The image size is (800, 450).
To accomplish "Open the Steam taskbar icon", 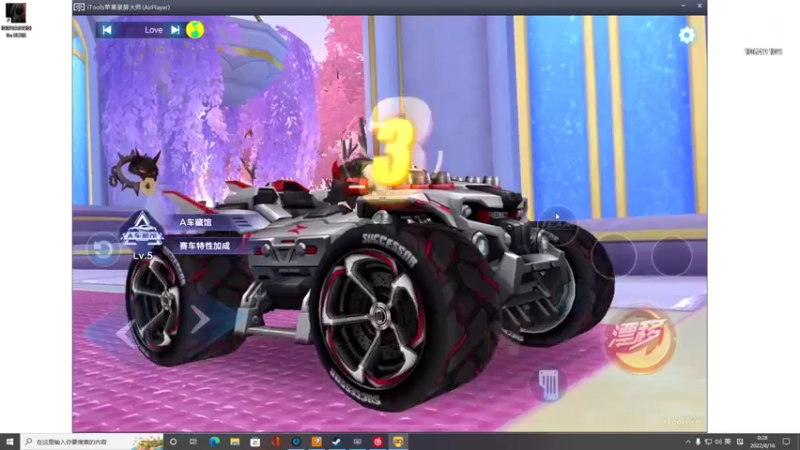I will (x=337, y=441).
